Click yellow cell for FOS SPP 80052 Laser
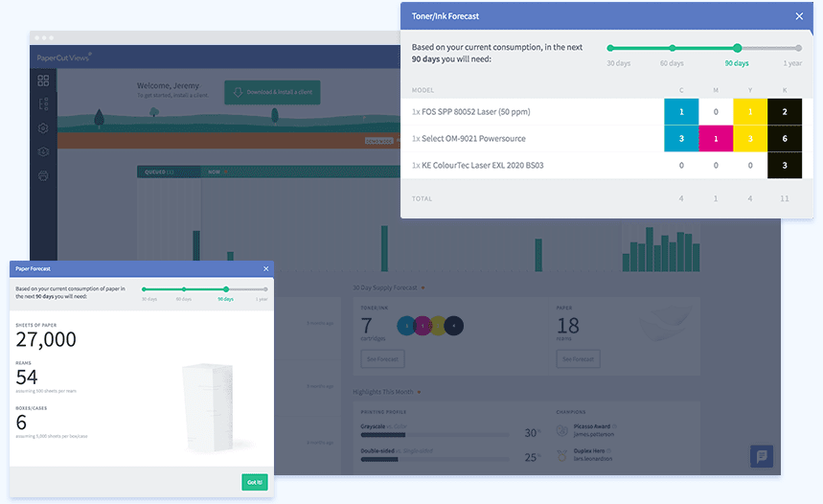Viewport: 823px width, 504px height. [750, 112]
